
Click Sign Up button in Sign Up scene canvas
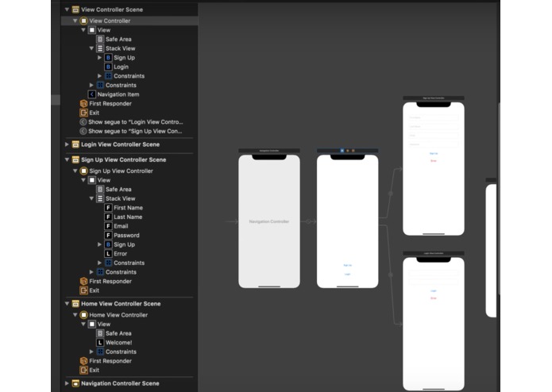tap(434, 153)
